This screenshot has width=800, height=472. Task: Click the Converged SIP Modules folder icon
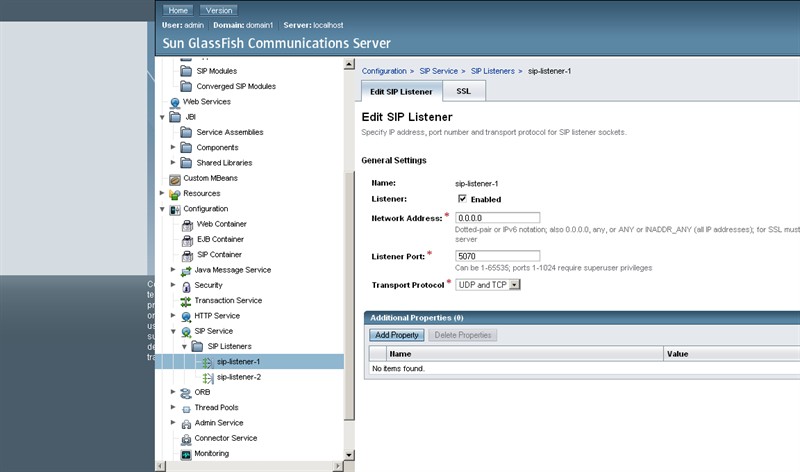(x=186, y=86)
